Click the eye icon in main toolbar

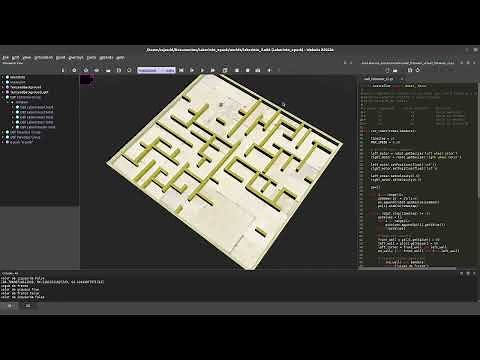97,70
